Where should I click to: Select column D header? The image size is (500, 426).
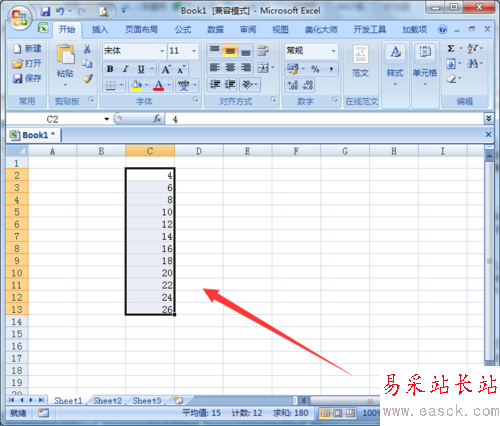[x=199, y=151]
